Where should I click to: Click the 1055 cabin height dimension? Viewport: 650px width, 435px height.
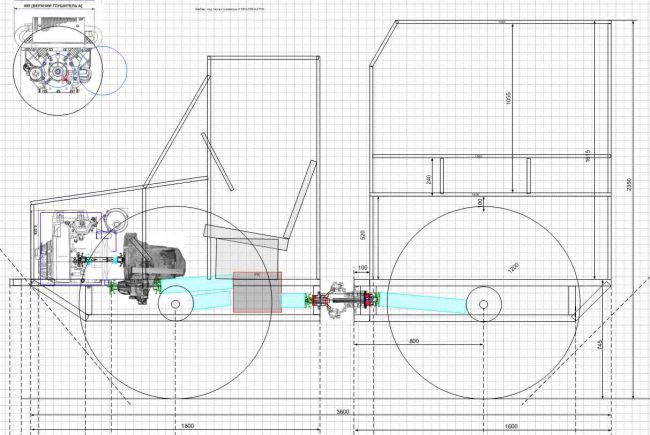point(509,98)
